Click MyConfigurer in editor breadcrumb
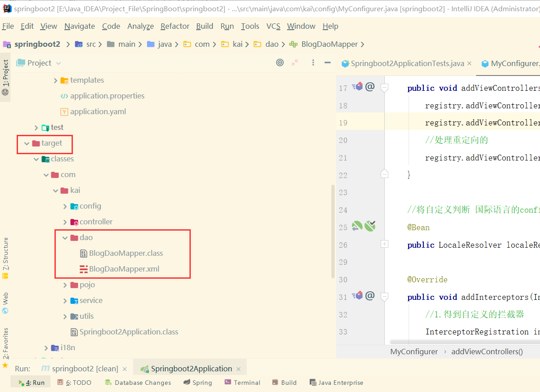 coord(414,352)
